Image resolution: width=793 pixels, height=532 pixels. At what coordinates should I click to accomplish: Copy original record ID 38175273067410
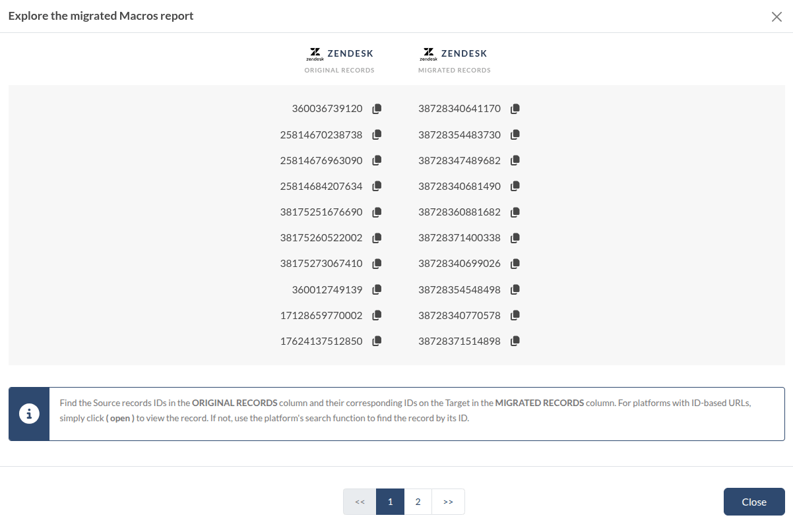(x=377, y=264)
